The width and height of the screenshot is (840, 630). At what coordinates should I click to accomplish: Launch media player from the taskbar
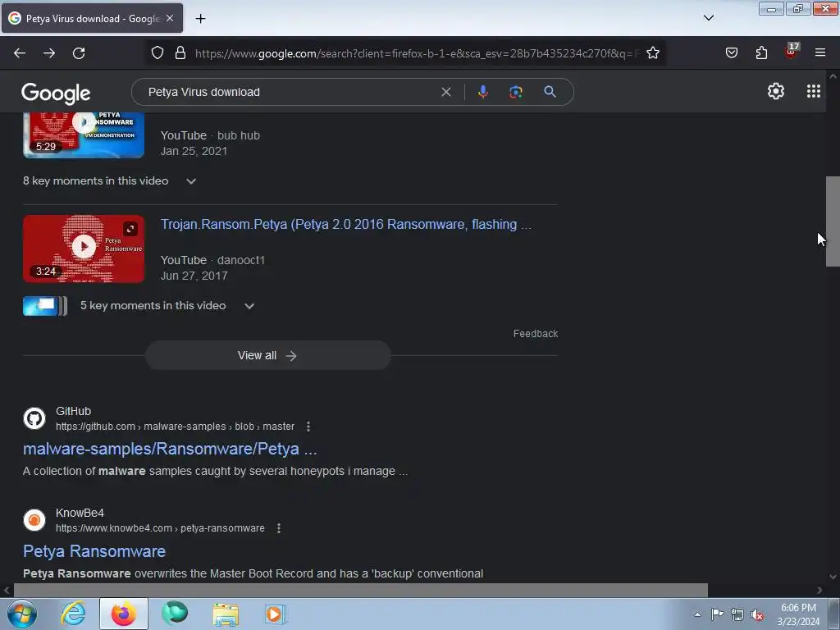[x=276, y=614]
